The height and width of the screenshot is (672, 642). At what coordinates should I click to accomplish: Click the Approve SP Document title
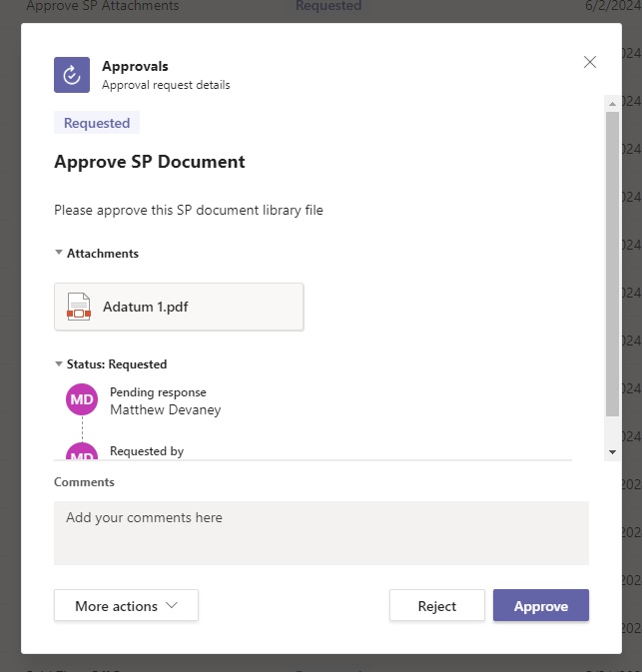pyautogui.click(x=150, y=162)
